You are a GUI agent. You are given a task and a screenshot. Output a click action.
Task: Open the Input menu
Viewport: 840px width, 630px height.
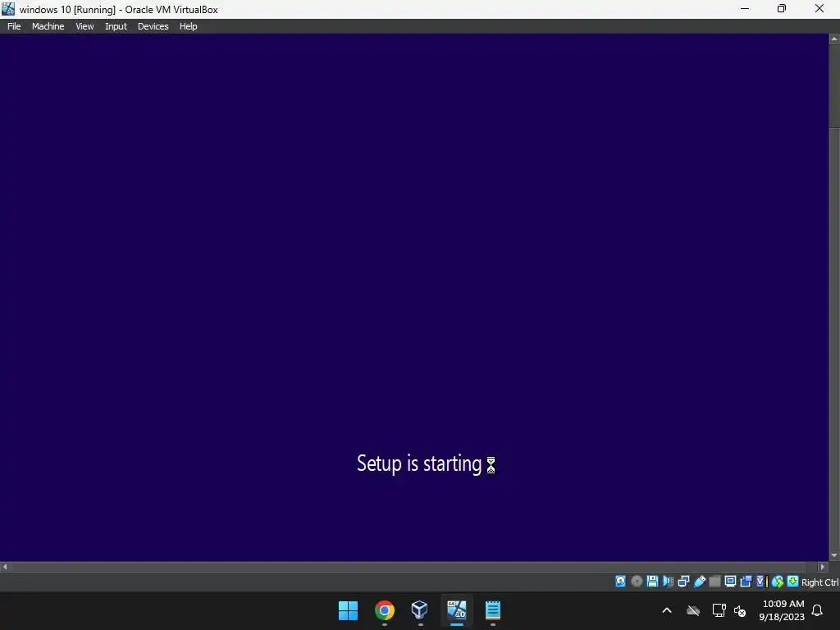pos(116,26)
